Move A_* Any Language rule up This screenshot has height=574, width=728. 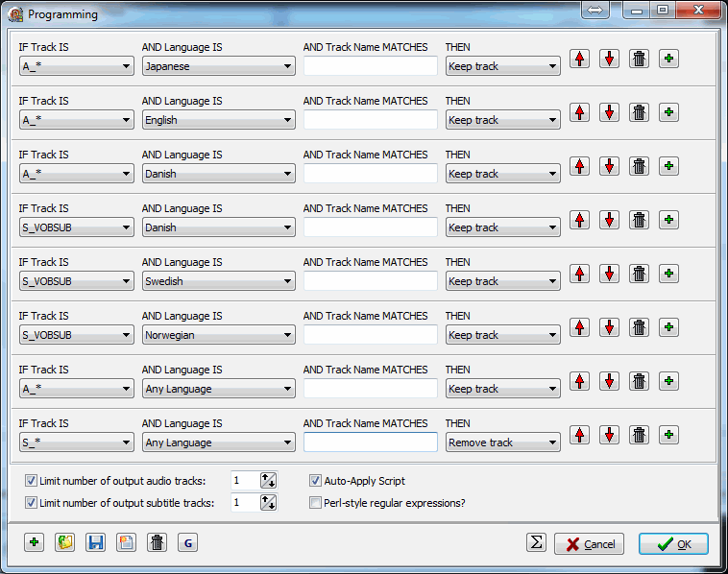click(579, 381)
